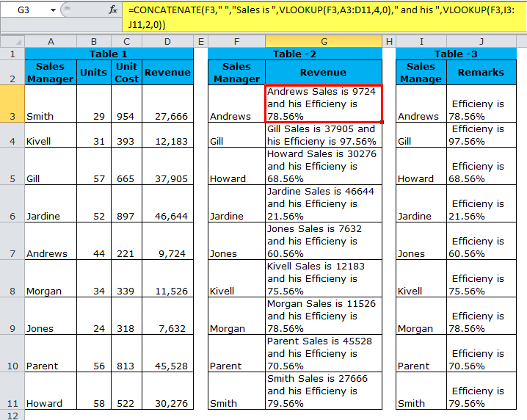Select row 11 header
Screen dimensions: 527x420
coord(12,391)
